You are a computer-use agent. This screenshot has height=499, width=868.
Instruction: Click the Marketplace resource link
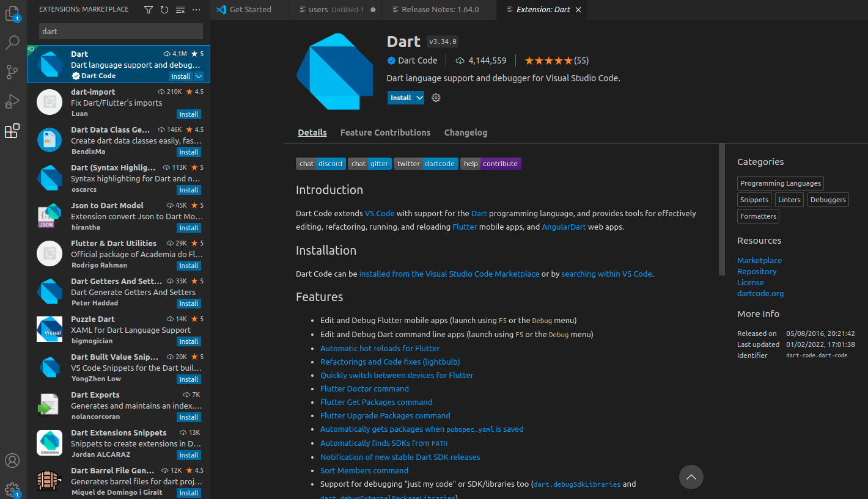tap(759, 260)
